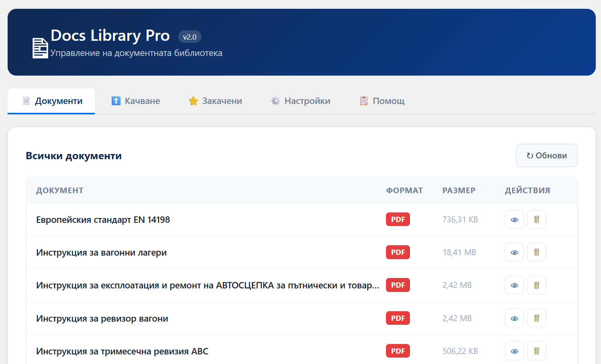
Task: View the АВТОСЦЕПКА instruction document
Action: tap(514, 285)
